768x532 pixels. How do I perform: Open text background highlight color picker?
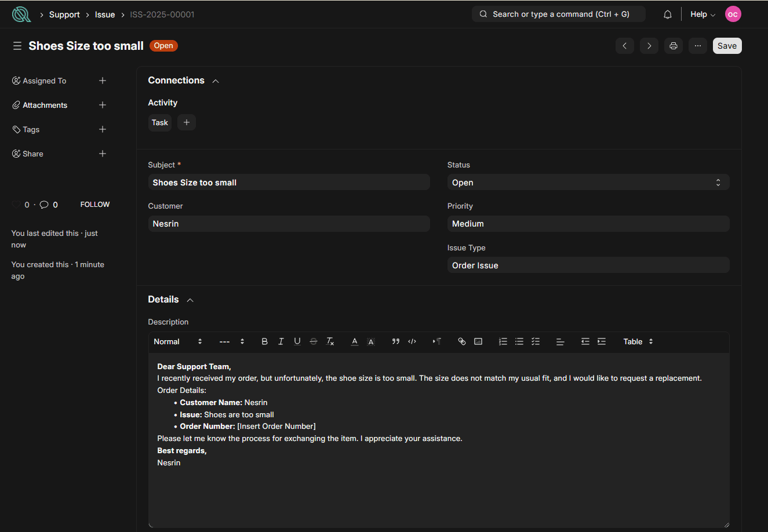[371, 341]
